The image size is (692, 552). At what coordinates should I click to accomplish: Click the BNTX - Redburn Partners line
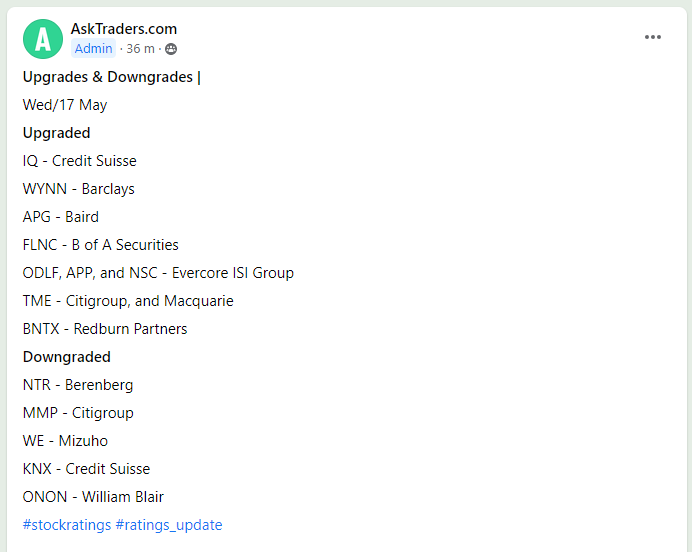(105, 329)
